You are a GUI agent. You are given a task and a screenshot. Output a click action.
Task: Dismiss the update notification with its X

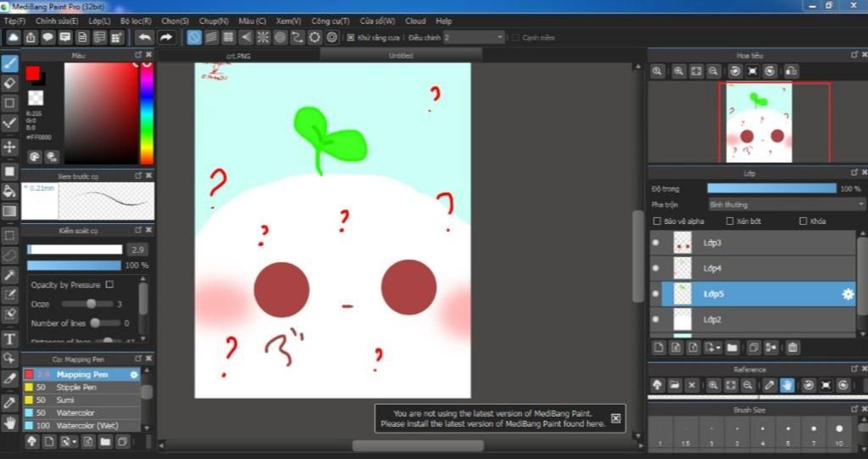point(615,418)
